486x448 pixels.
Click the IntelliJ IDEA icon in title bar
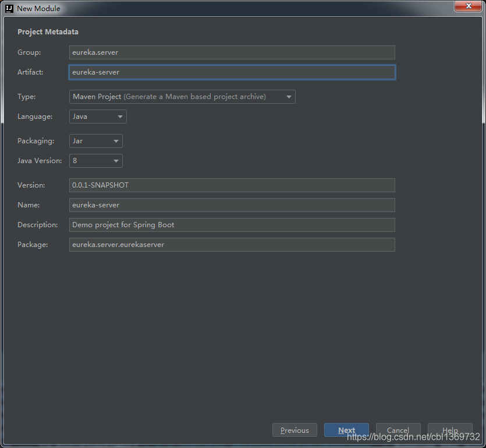click(x=9, y=9)
